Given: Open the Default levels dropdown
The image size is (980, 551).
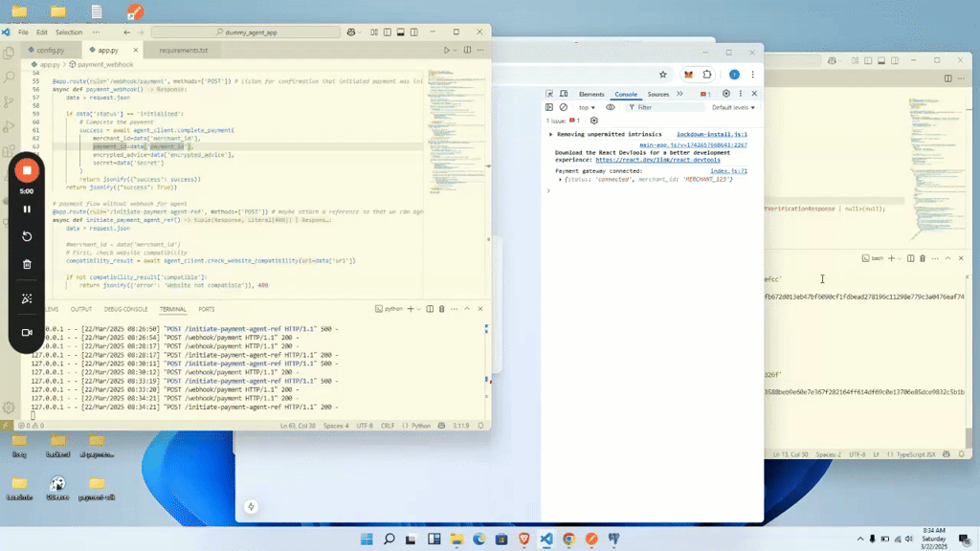Looking at the screenshot, I should coord(733,107).
